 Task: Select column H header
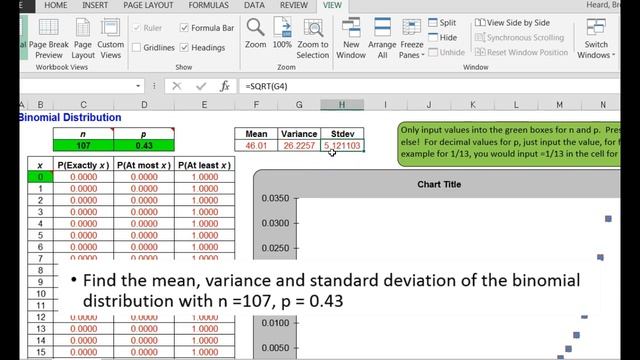click(342, 105)
